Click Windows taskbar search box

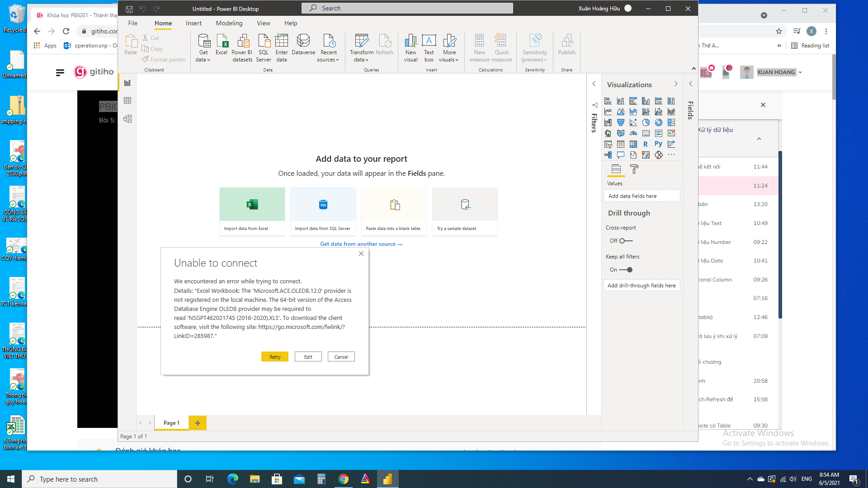pyautogui.click(x=99, y=479)
